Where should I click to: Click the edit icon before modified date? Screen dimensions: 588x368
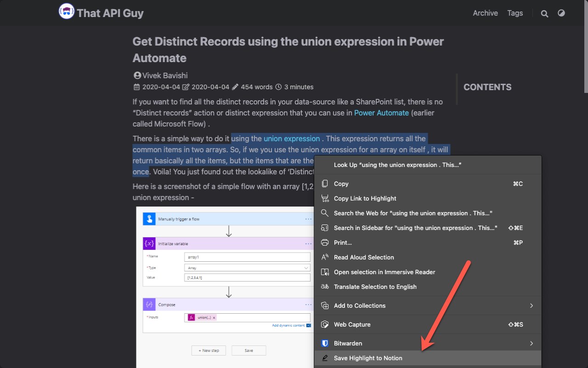click(186, 87)
